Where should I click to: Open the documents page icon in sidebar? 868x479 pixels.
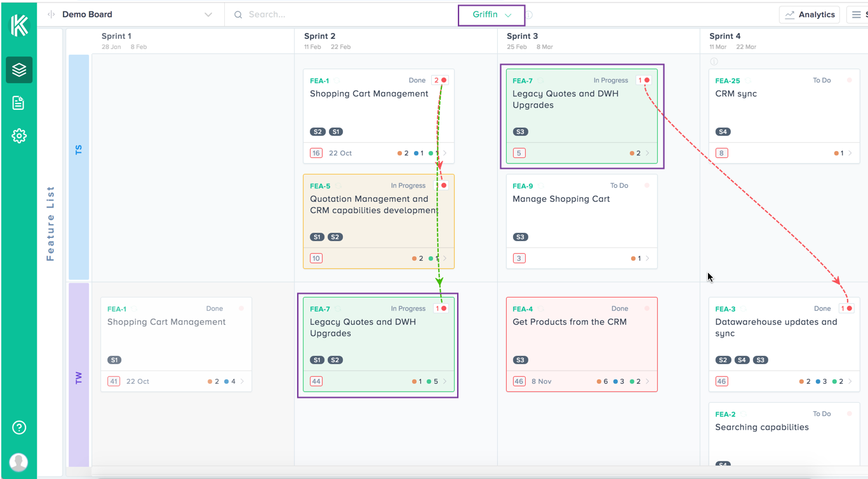tap(18, 103)
